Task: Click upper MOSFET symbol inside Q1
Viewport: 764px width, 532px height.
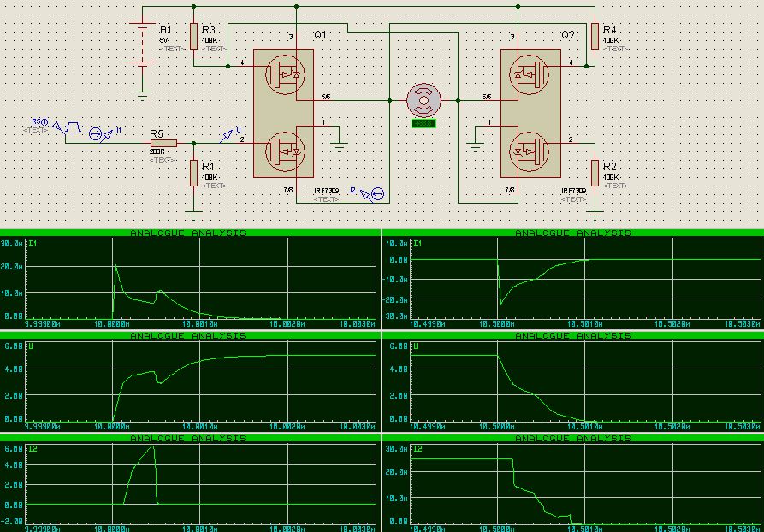Action: [x=283, y=75]
